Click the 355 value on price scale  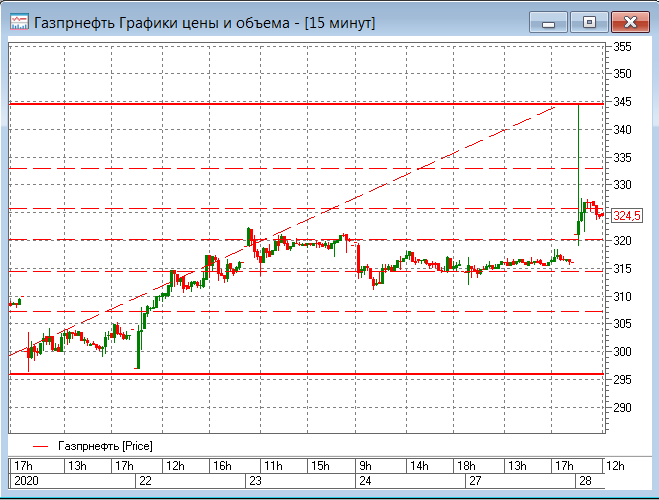(622, 47)
